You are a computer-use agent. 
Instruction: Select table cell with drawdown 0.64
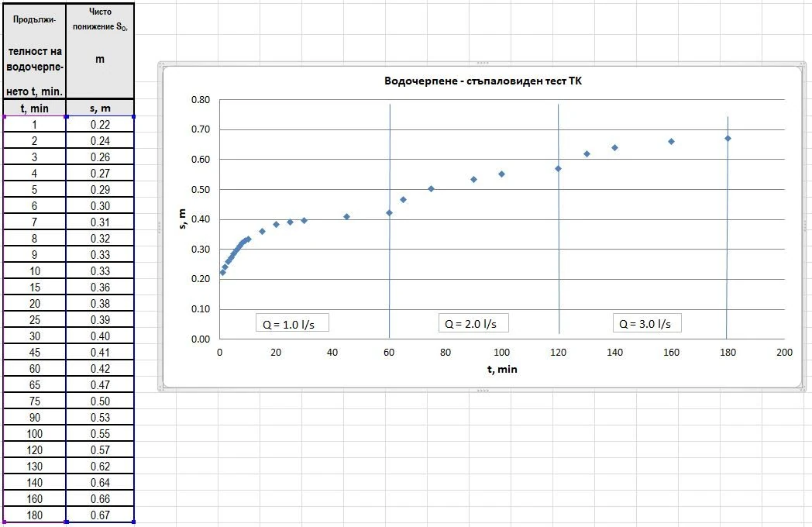click(100, 482)
